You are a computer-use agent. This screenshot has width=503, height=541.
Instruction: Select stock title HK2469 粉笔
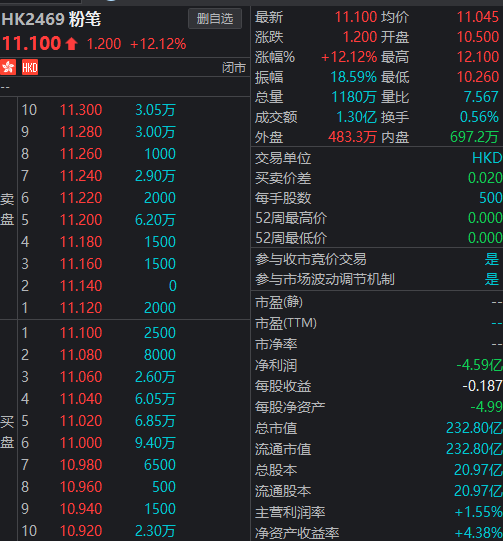click(51, 19)
